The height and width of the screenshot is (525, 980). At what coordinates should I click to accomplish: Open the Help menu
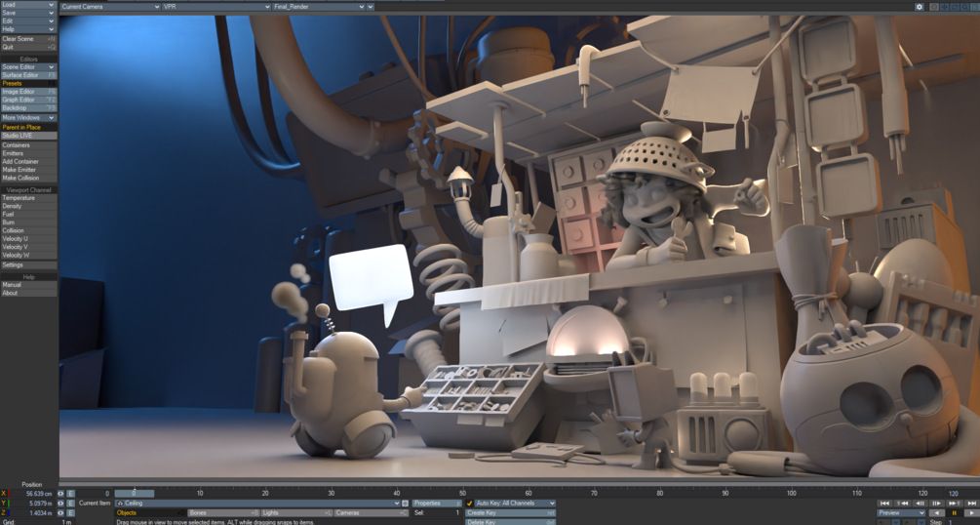[28, 28]
